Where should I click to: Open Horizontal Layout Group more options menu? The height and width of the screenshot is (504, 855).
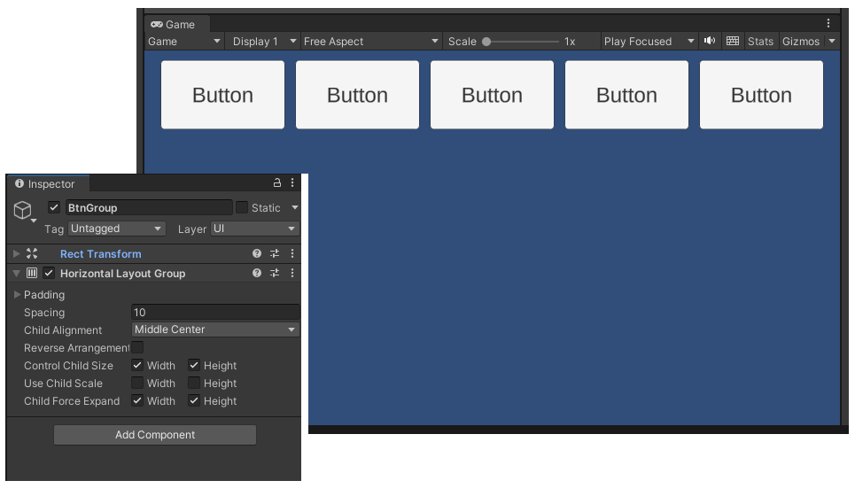[292, 273]
